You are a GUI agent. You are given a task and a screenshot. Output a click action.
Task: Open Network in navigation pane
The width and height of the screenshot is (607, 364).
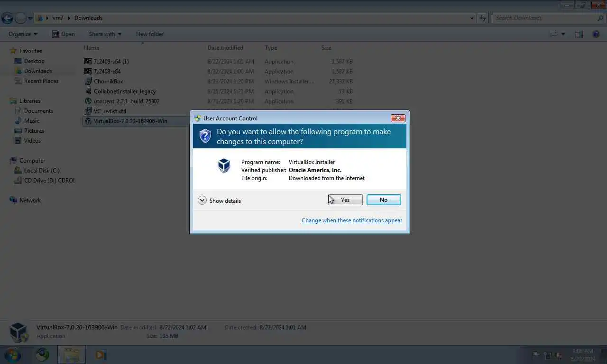pos(30,200)
